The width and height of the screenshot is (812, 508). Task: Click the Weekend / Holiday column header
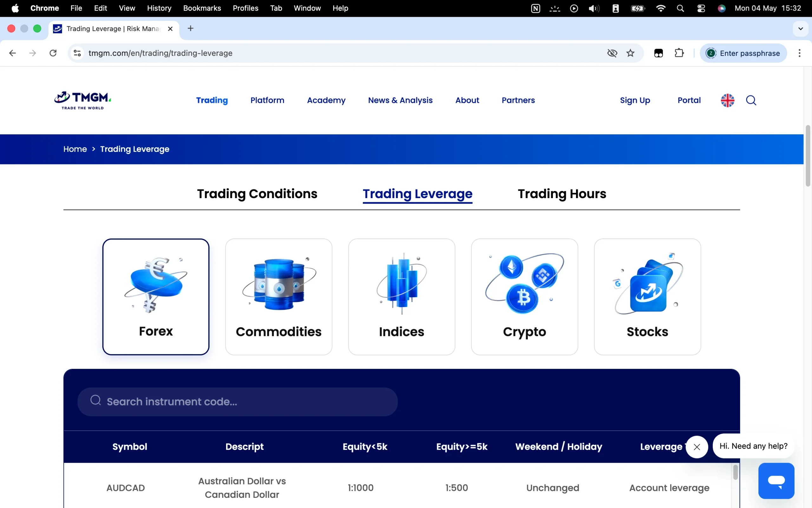tap(559, 446)
